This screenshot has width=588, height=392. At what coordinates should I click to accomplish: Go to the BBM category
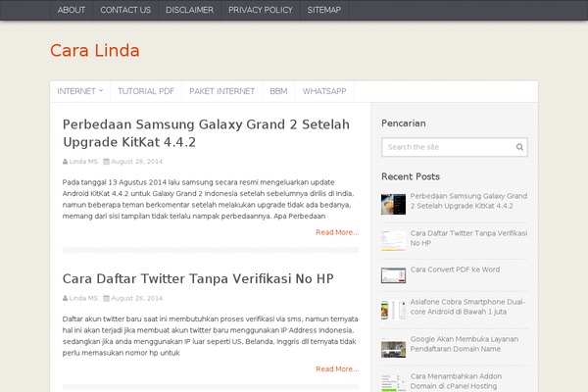click(x=278, y=91)
